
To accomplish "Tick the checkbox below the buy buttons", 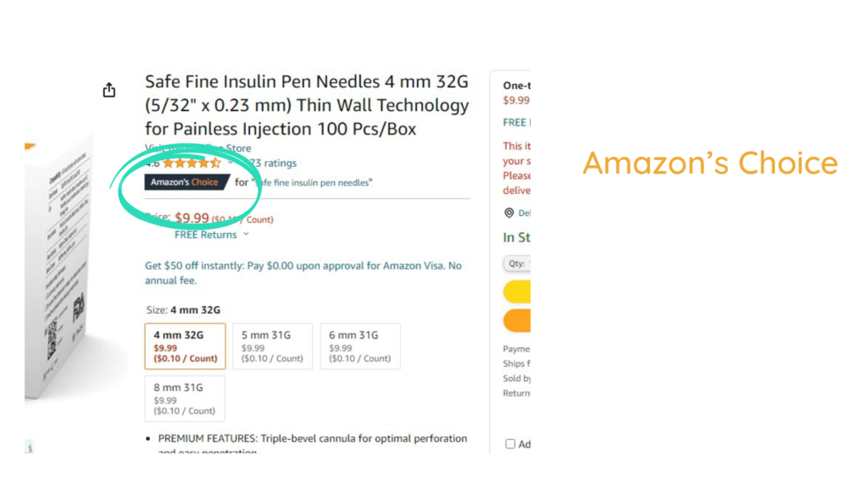I will coord(510,443).
